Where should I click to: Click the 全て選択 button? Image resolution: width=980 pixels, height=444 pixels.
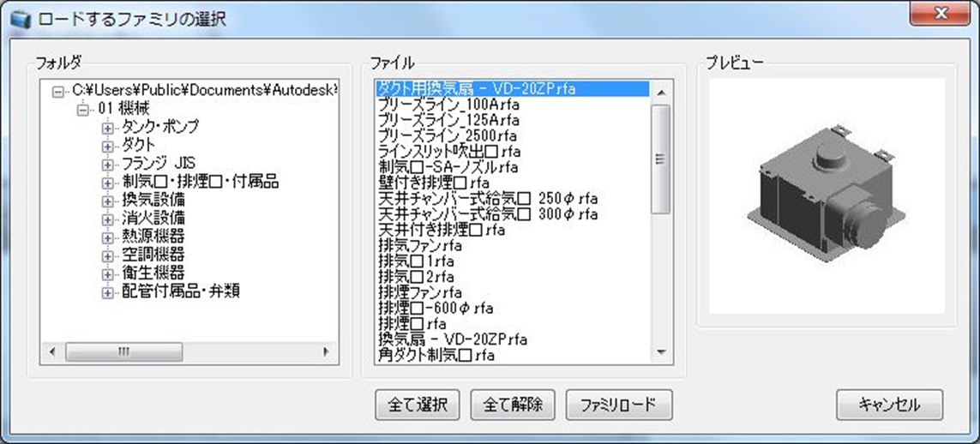(418, 405)
